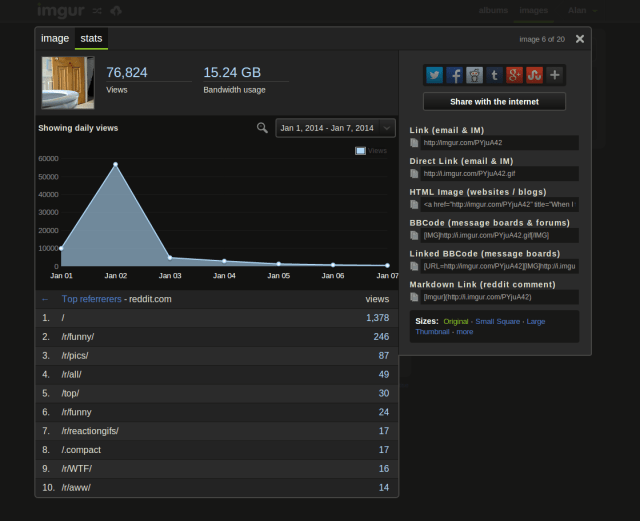This screenshot has width=640, height=521.
Task: Open more sharing options plus icon
Action: pos(555,75)
